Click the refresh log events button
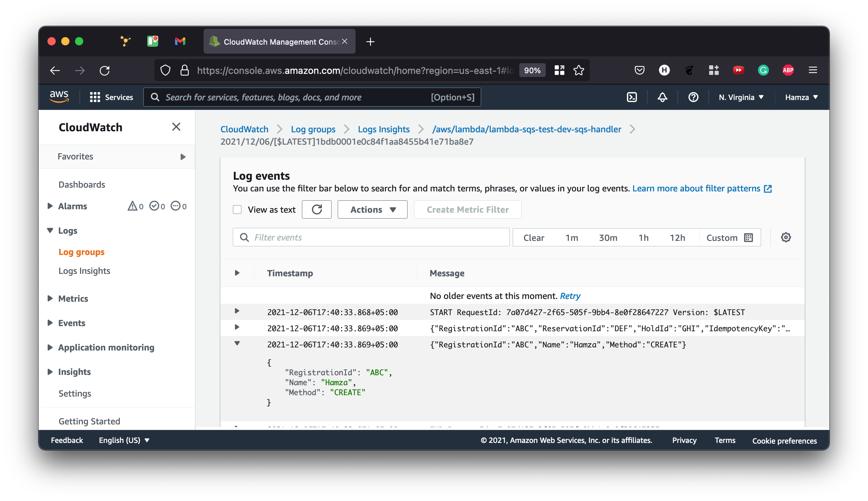The height and width of the screenshot is (501, 868). [x=316, y=210]
